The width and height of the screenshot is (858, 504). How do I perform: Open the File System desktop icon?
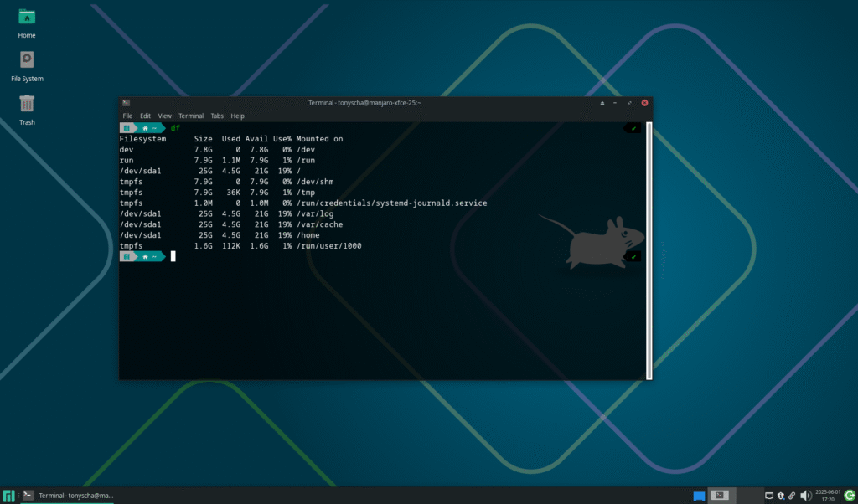point(27,67)
